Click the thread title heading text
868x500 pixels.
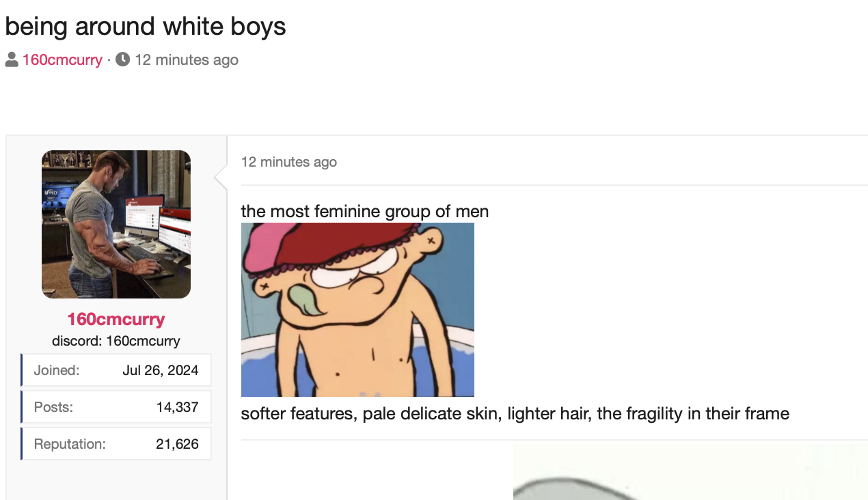(x=145, y=26)
